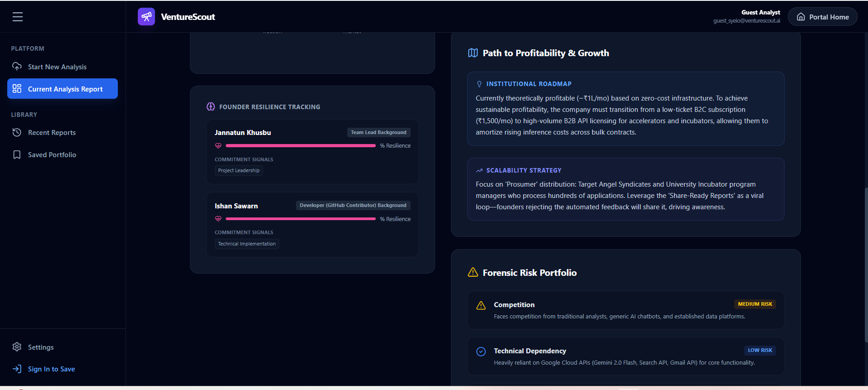Click the PLATFORM section label
Image resolution: width=868 pixels, height=390 pixels.
(x=28, y=48)
